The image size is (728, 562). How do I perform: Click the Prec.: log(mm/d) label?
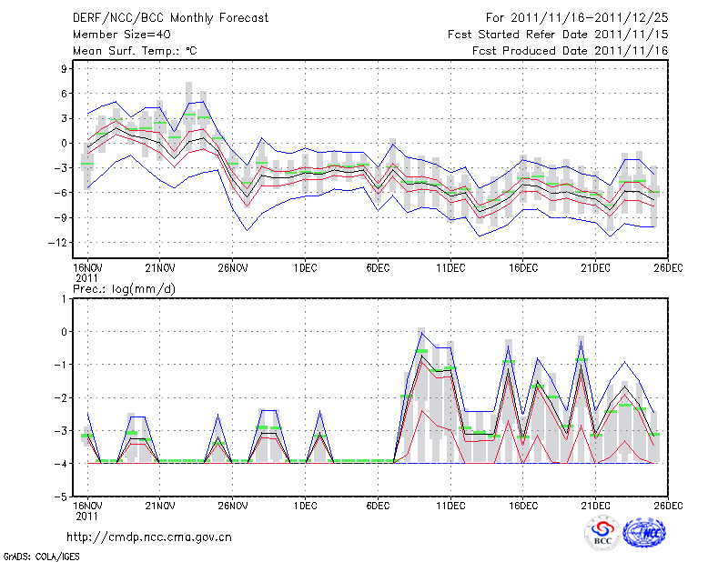tap(123, 288)
